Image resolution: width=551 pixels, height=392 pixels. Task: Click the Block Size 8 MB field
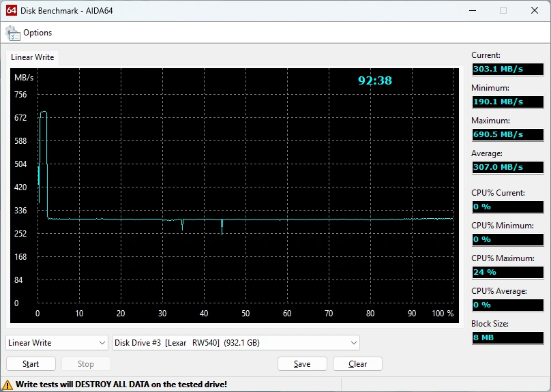[x=507, y=337]
